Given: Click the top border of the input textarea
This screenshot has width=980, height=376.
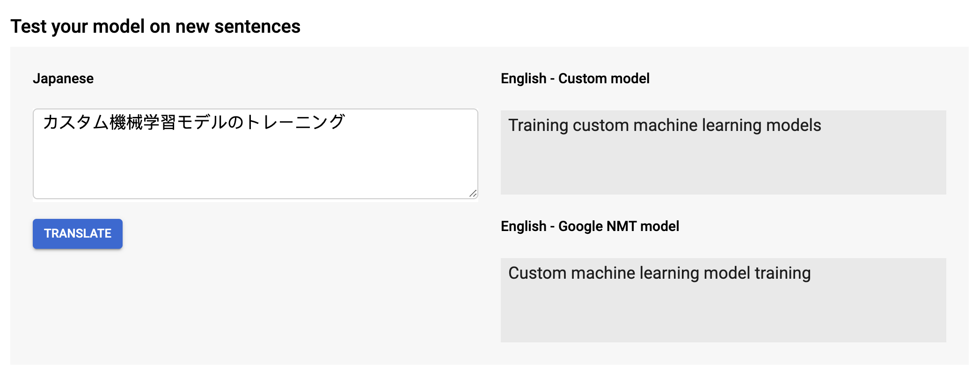Looking at the screenshot, I should pos(255,109).
